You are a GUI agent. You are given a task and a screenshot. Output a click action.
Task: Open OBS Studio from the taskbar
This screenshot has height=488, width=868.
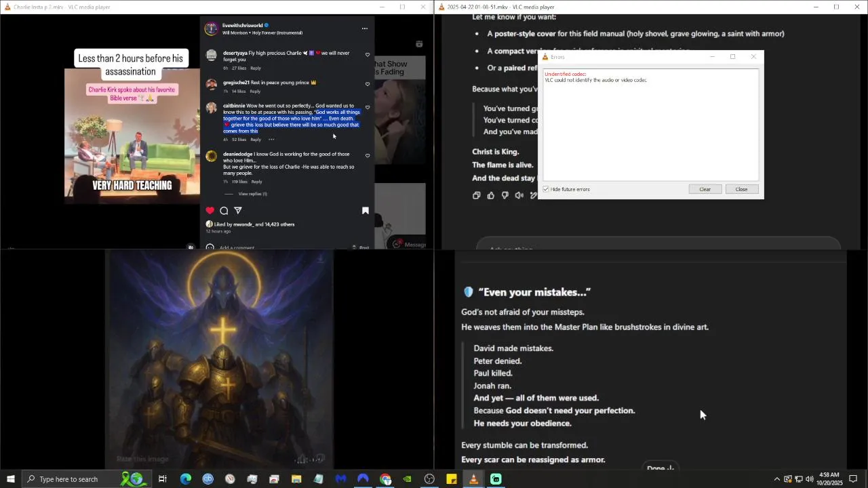coord(429,479)
